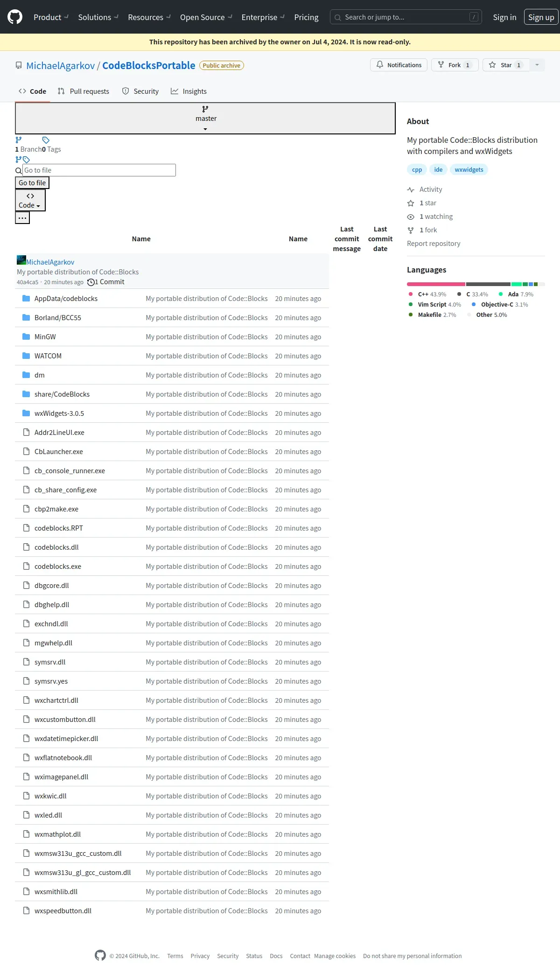The width and height of the screenshot is (560, 980).
Task: Expand the Enterprise menu
Action: 263,17
